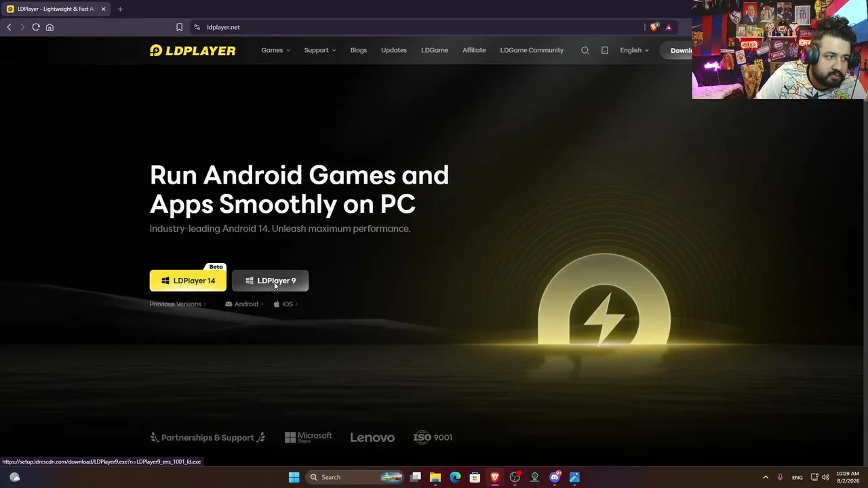Click the Microsoft Store partner logo
The height and width of the screenshot is (488, 868).
point(309,437)
